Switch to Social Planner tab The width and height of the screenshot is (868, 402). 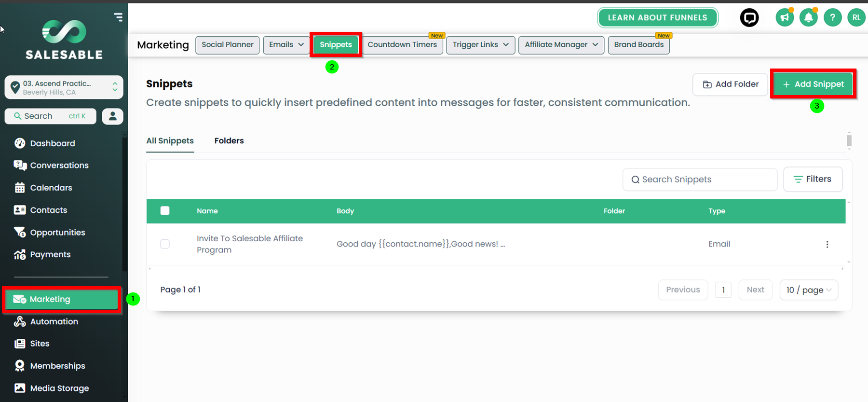click(x=228, y=45)
